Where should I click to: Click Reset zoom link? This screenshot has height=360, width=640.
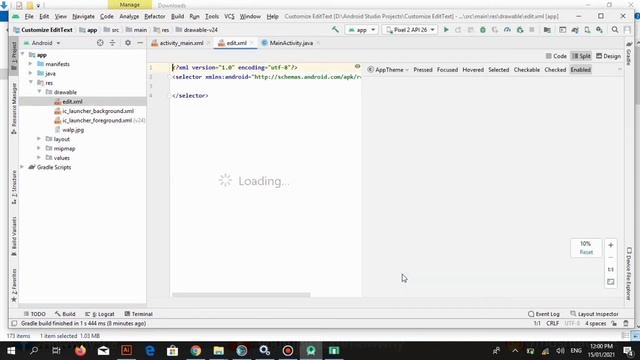(586, 252)
